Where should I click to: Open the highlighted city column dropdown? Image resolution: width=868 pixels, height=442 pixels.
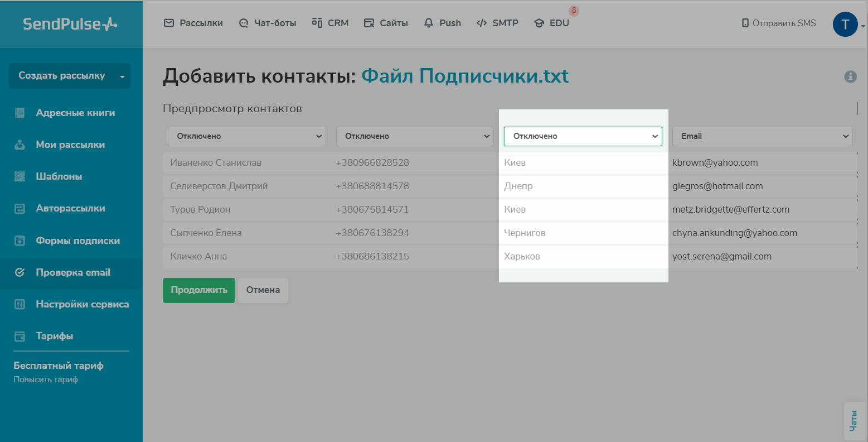(583, 136)
